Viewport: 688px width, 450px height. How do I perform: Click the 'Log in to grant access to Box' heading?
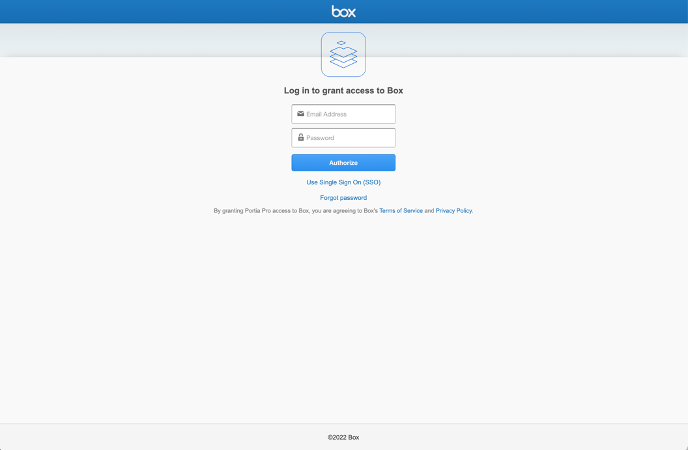point(343,90)
